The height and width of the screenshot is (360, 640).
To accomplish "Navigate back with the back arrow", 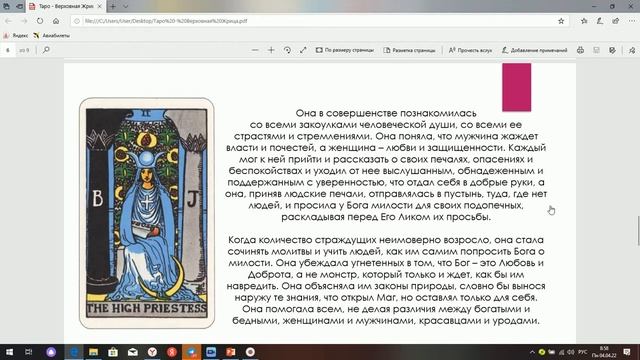I will [x=9, y=21].
